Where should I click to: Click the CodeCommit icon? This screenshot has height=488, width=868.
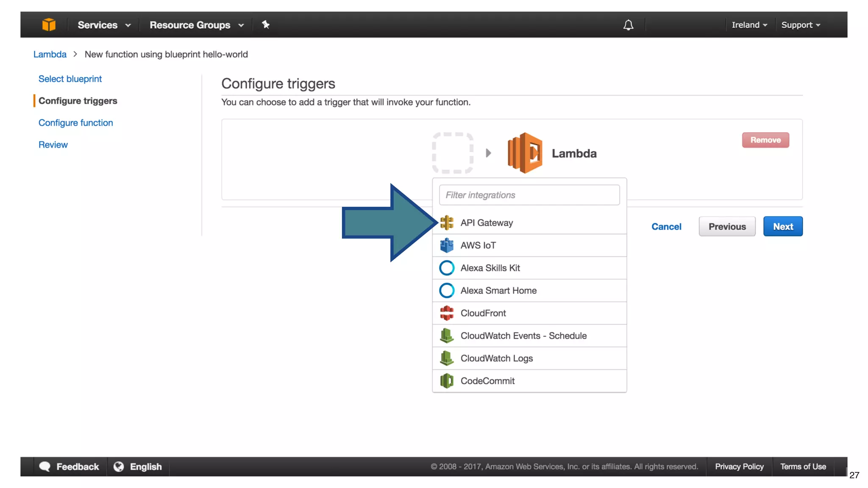pos(447,381)
